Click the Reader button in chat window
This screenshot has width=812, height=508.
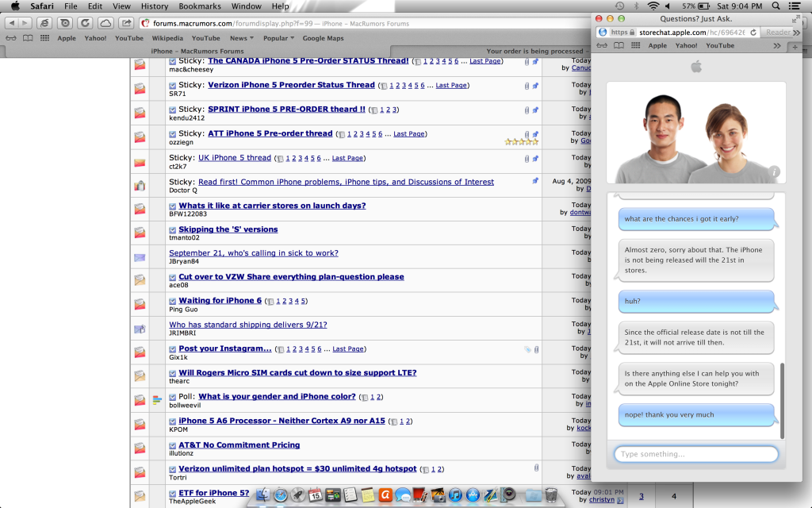click(x=777, y=32)
